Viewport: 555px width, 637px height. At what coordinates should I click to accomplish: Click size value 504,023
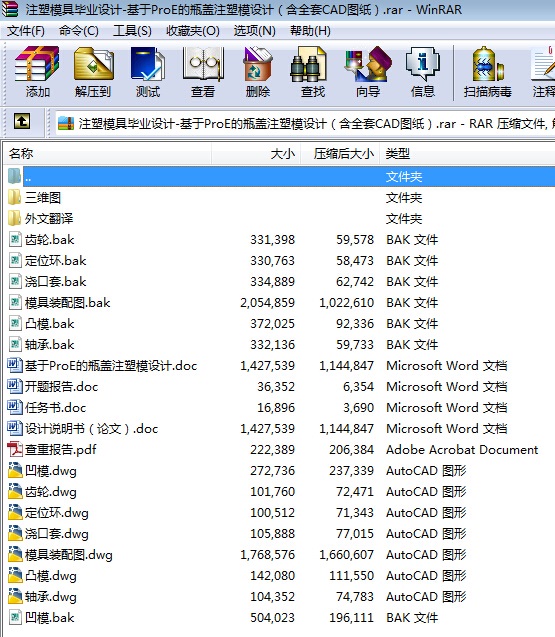click(272, 618)
